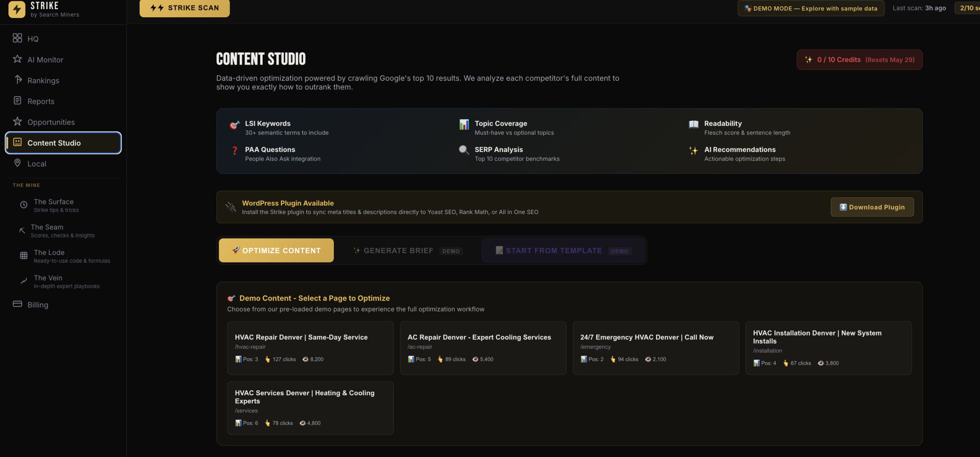Run a Strike Scan
980x457 pixels.
(185, 8)
